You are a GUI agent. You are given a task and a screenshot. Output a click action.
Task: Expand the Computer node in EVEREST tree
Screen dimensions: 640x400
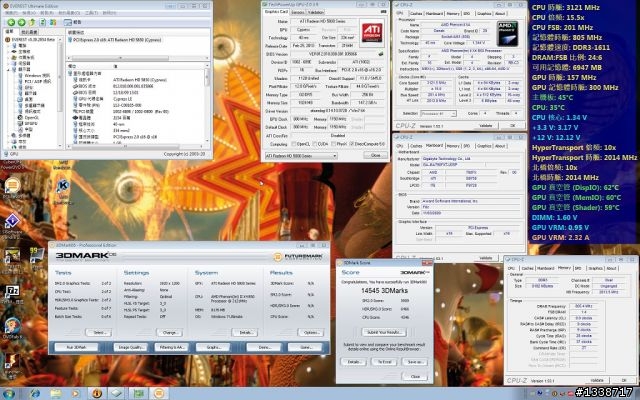click(x=9, y=46)
